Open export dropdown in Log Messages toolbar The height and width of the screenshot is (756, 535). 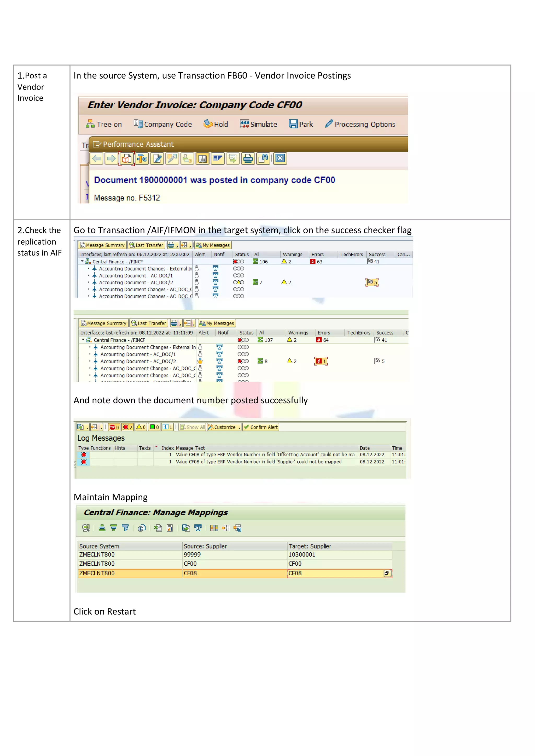click(83, 427)
